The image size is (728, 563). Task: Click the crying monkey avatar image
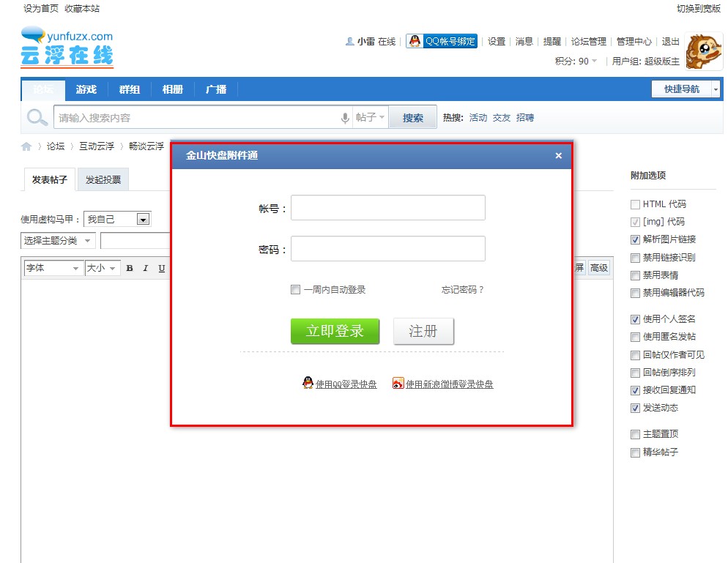click(x=704, y=52)
